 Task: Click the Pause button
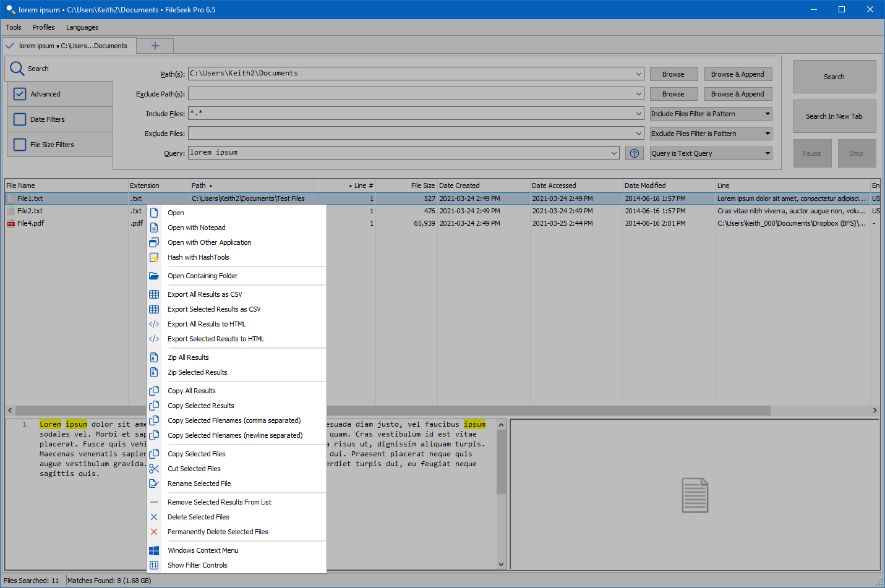812,153
